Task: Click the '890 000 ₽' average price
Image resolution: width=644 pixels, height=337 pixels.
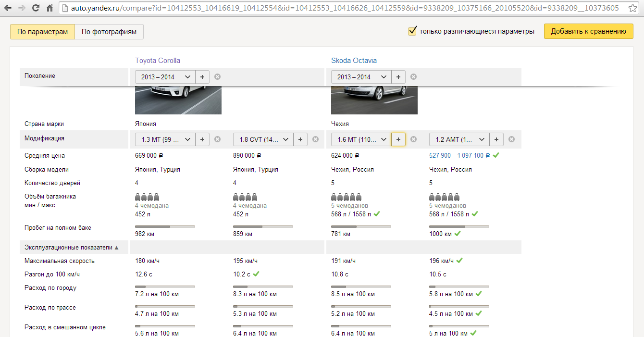Action: [247, 156]
